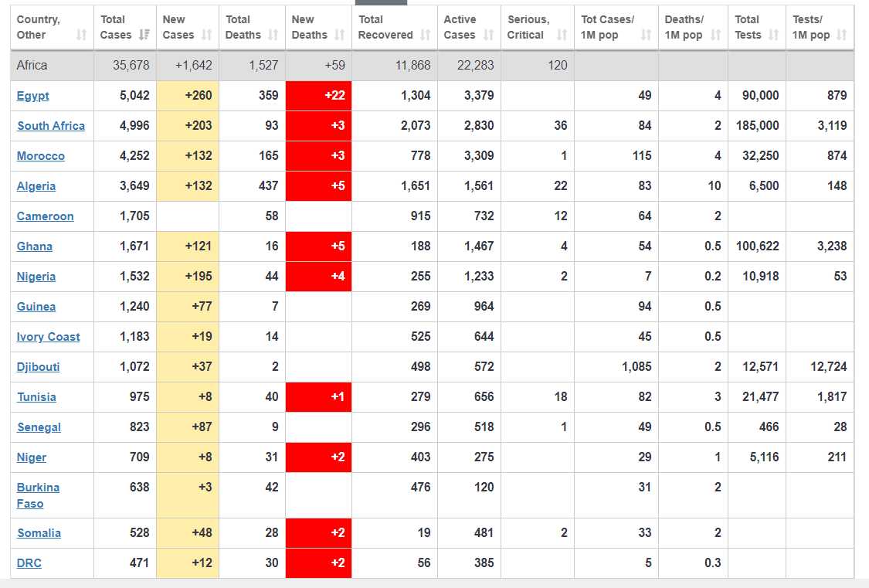Open the Niger country link

[32, 457]
